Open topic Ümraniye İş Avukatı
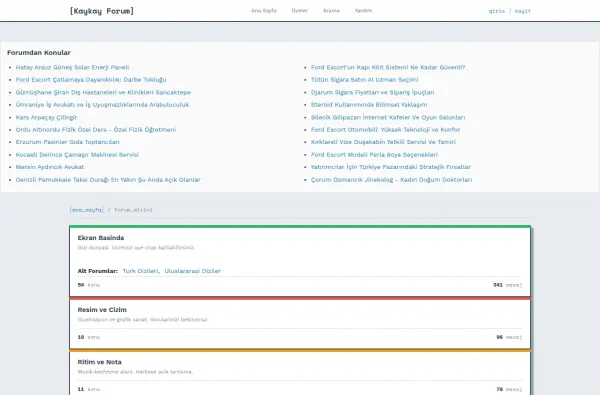600x395 pixels. point(102,104)
